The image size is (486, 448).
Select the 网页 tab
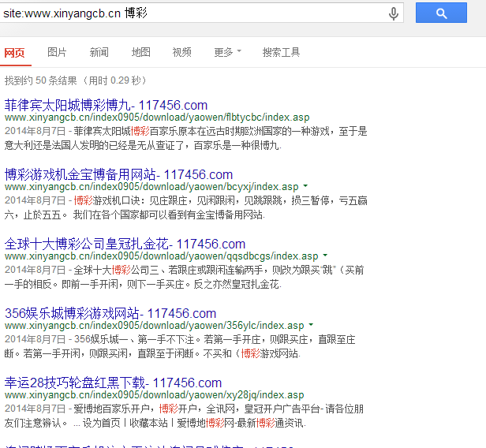tap(14, 53)
